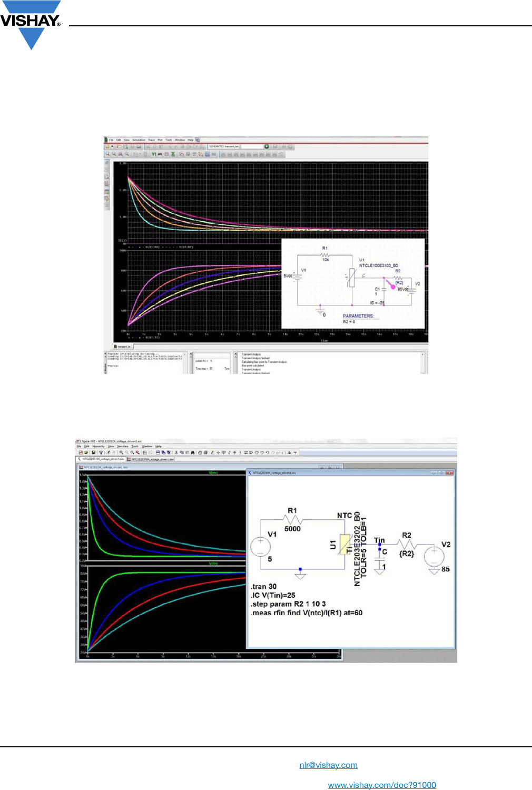The image size is (532, 790).
Task: Open the nlr@vishay.com email link
Action: pos(328,765)
